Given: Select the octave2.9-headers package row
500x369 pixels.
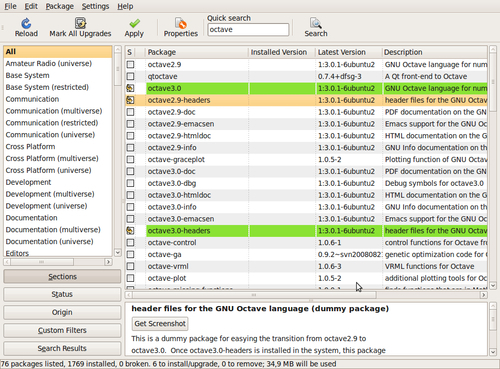Looking at the screenshot, I should [x=306, y=100].
